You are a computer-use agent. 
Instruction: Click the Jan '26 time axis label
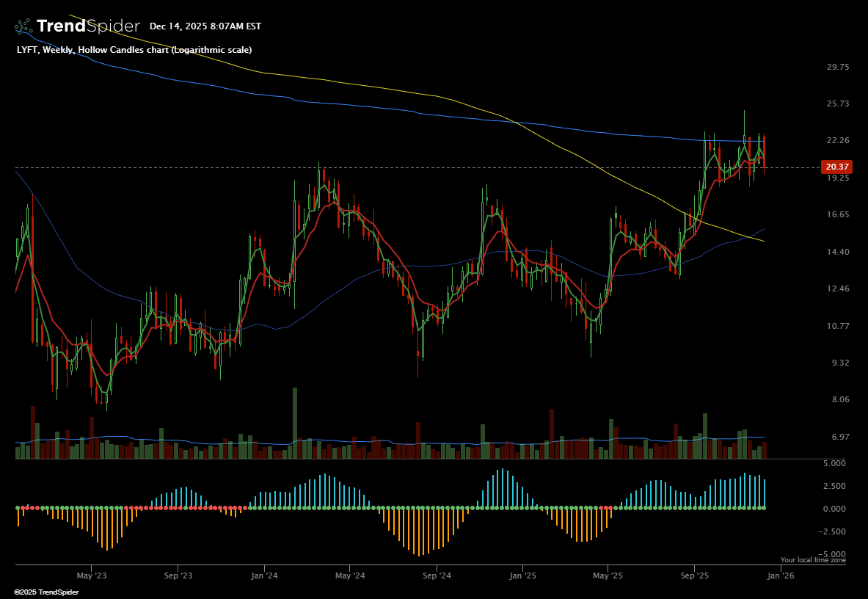pyautogui.click(x=780, y=576)
